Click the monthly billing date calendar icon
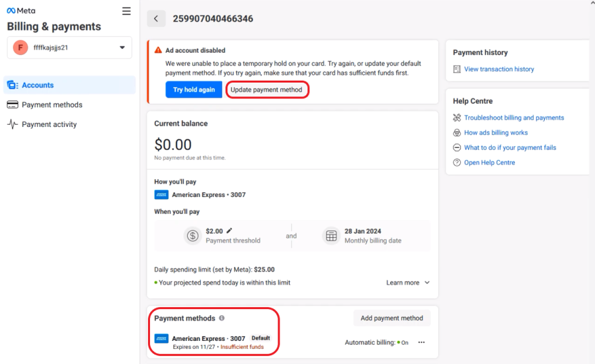595x364 pixels. [331, 236]
